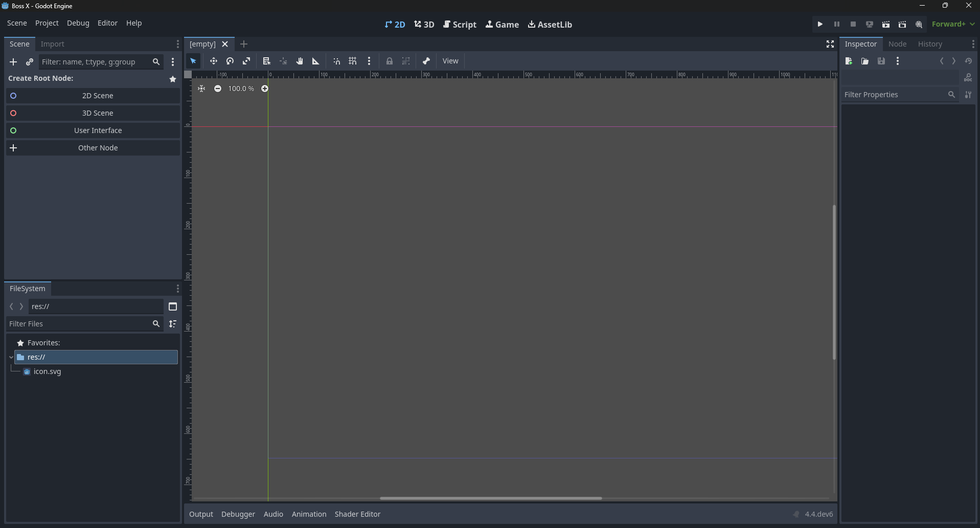Image resolution: width=980 pixels, height=528 pixels.
Task: Run the project with Play button
Action: point(821,24)
